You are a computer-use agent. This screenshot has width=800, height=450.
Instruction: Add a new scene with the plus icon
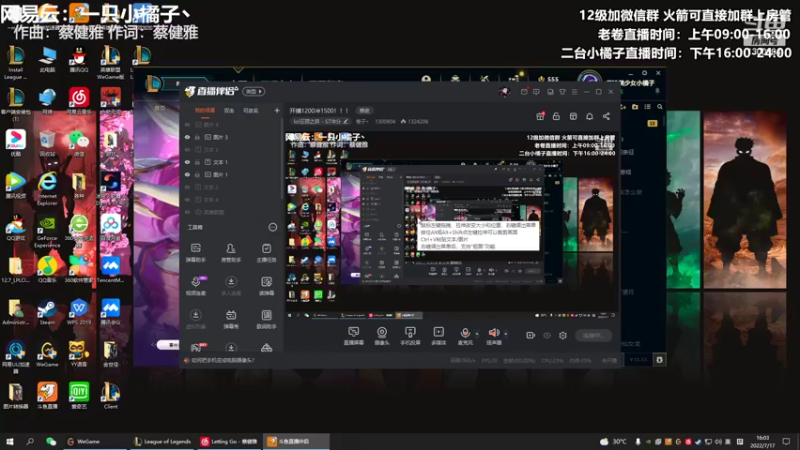click(x=277, y=110)
